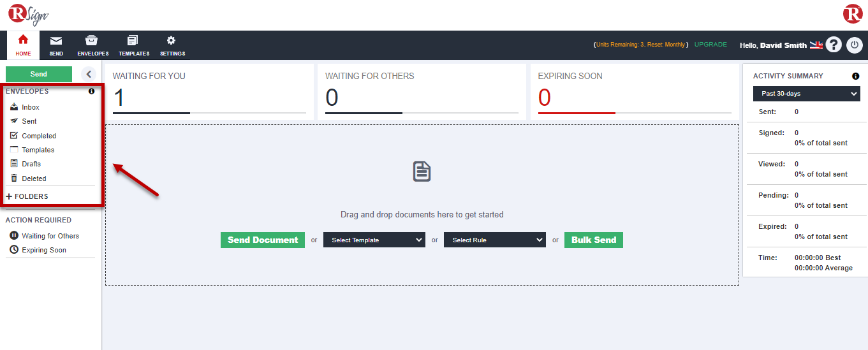Viewport: 868px width, 350px height.
Task: Click the Action Required heading
Action: point(38,220)
